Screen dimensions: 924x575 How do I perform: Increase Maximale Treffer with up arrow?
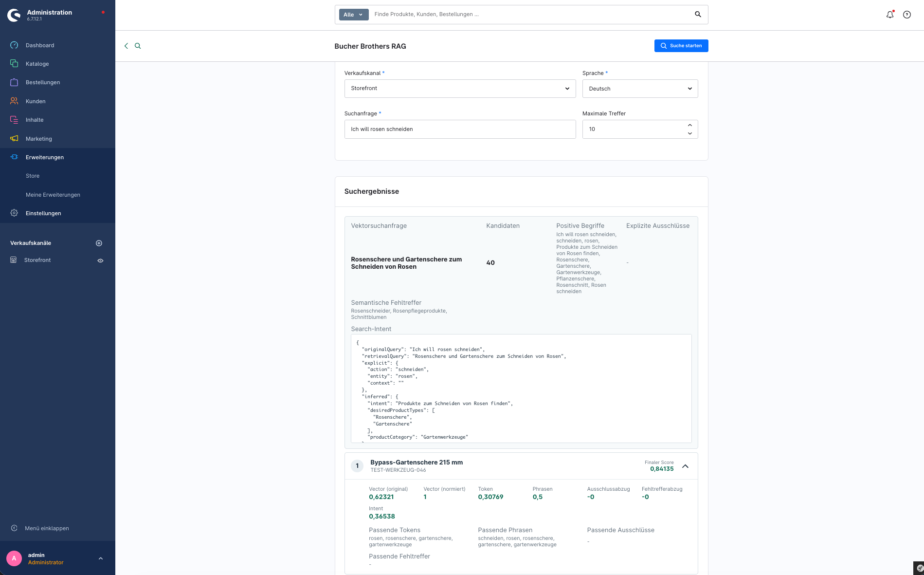click(689, 125)
